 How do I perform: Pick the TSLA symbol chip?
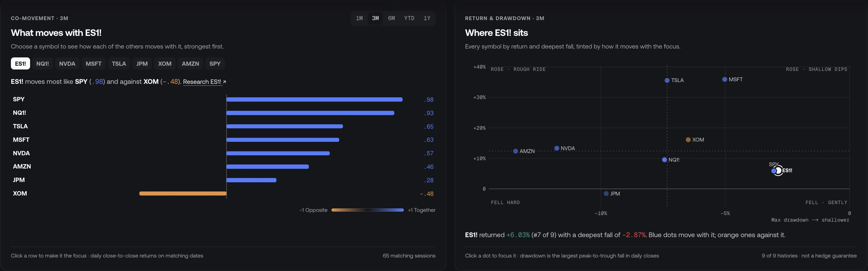click(119, 63)
